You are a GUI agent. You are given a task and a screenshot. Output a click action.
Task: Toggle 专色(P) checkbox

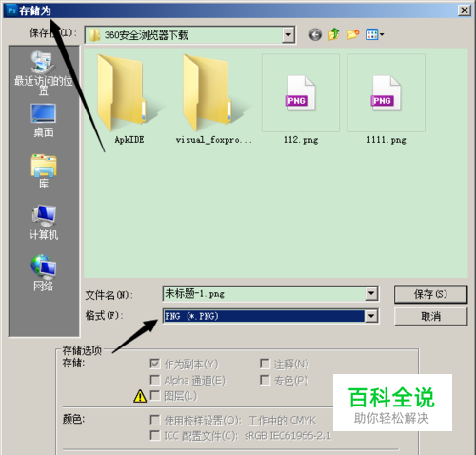tap(265, 380)
